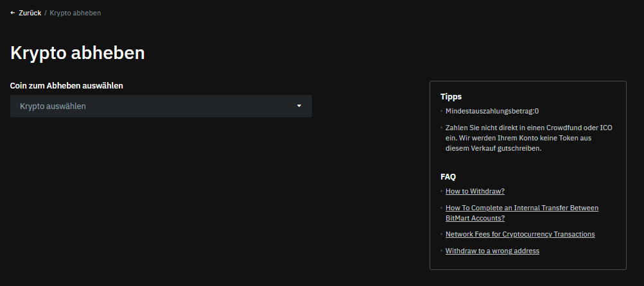
Task: Open the Internal Transfer Between BitMart Accounts link
Action: (x=521, y=213)
